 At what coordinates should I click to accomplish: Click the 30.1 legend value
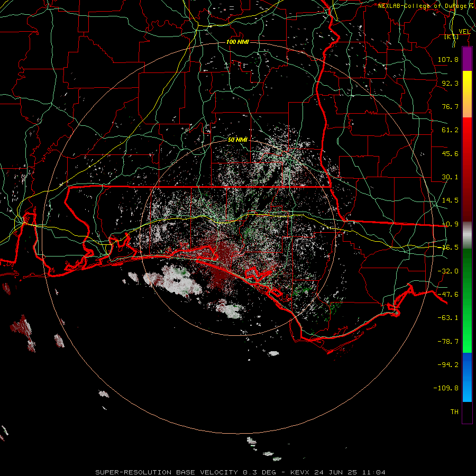point(450,177)
